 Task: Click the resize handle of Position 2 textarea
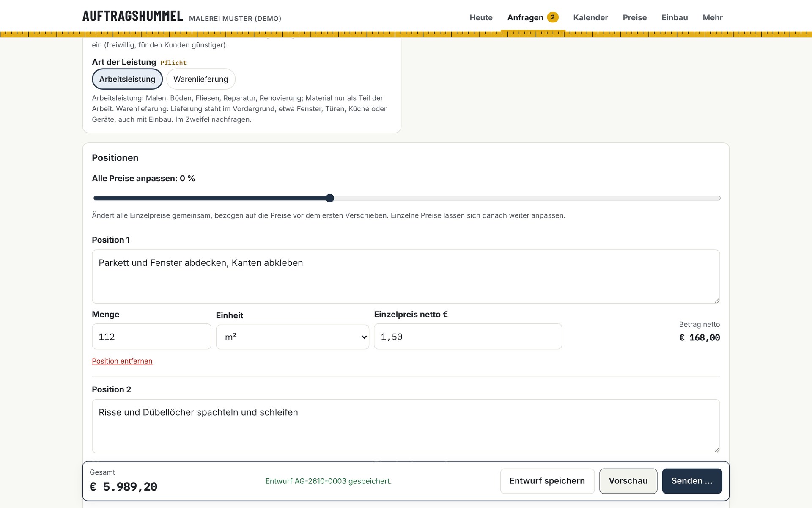tap(717, 450)
